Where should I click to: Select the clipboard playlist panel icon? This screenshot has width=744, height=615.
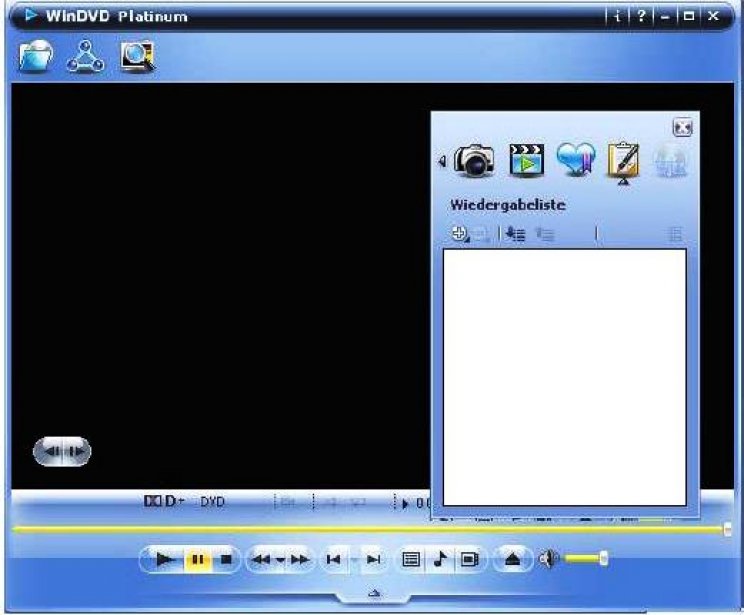(623, 160)
